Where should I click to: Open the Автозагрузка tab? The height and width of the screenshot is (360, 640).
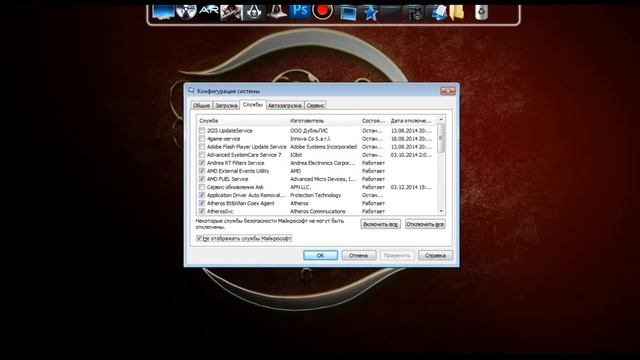click(x=285, y=106)
